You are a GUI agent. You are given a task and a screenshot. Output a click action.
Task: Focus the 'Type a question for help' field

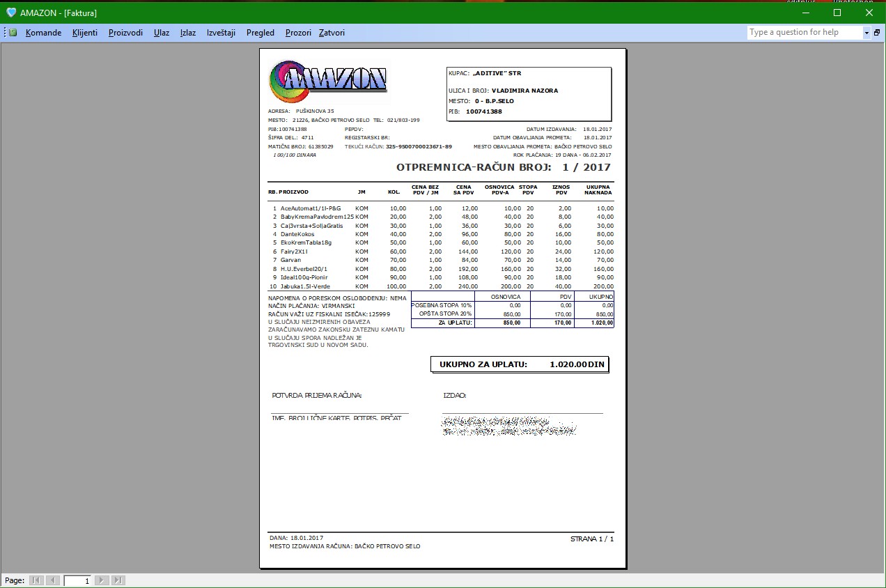805,33
